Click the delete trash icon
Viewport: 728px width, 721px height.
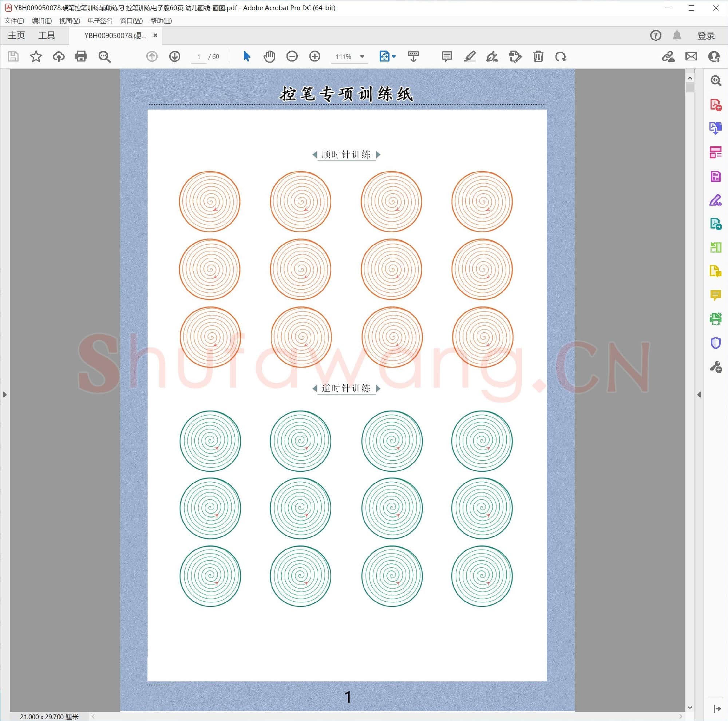(538, 56)
